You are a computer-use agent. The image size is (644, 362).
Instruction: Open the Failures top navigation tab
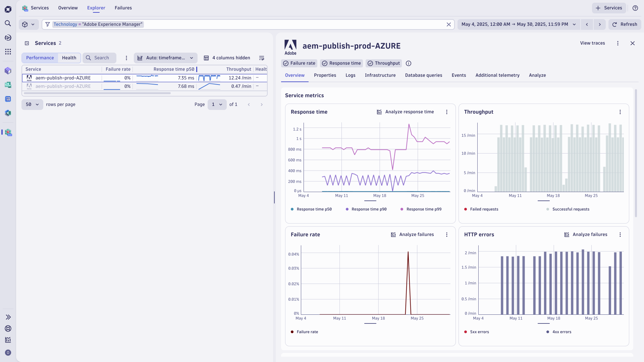point(123,8)
